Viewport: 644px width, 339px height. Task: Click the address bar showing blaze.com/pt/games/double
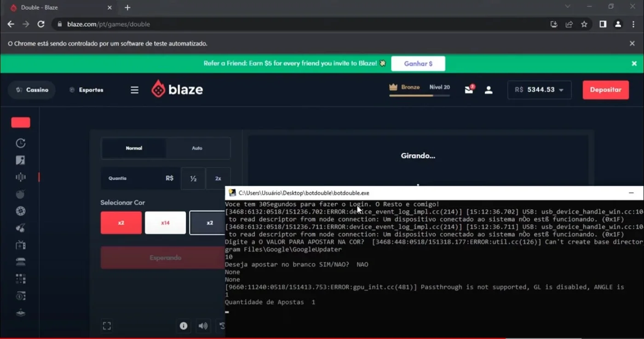coord(299,24)
